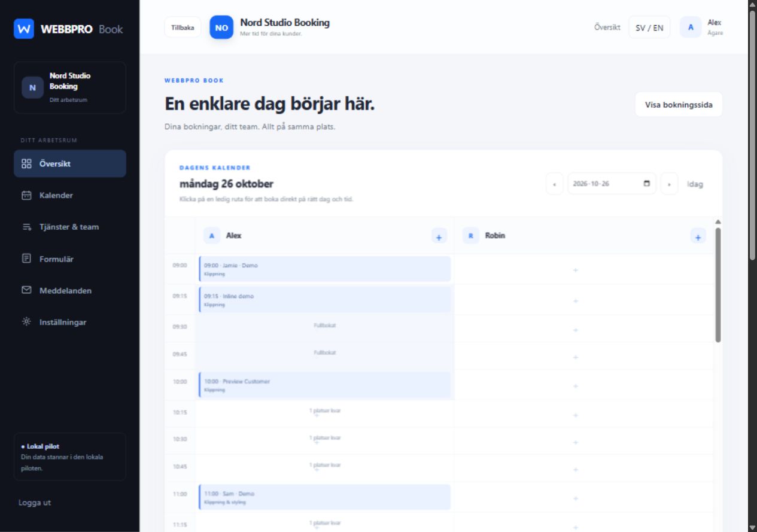Click the 11:15 time label
Screen dimensions: 757x532
[180, 525]
